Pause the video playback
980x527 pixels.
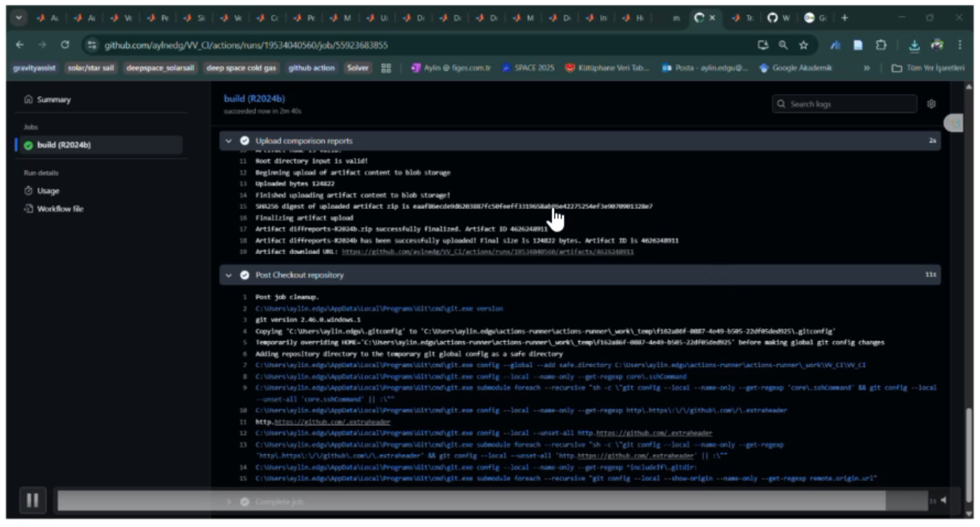(x=32, y=500)
